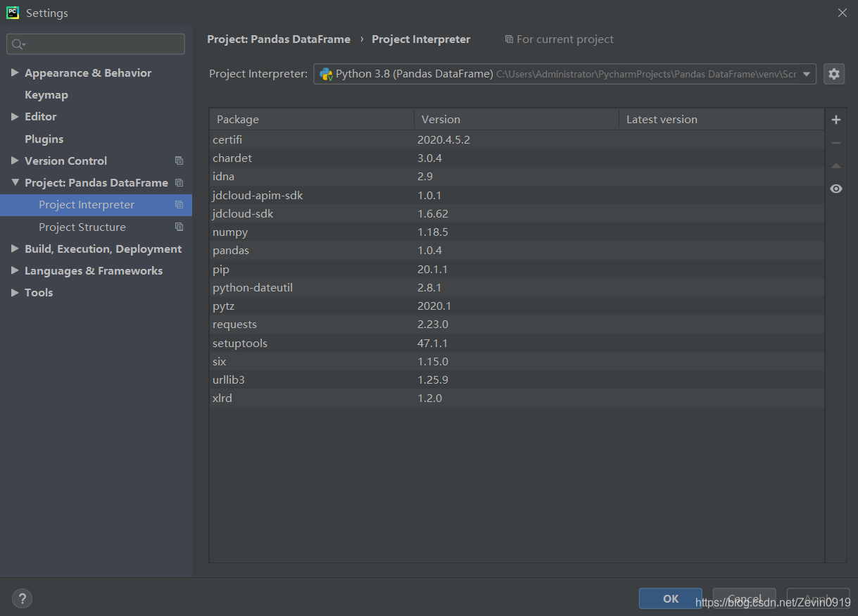Expand the Languages & Frameworks section
This screenshot has height=616, width=858.
pos(15,270)
